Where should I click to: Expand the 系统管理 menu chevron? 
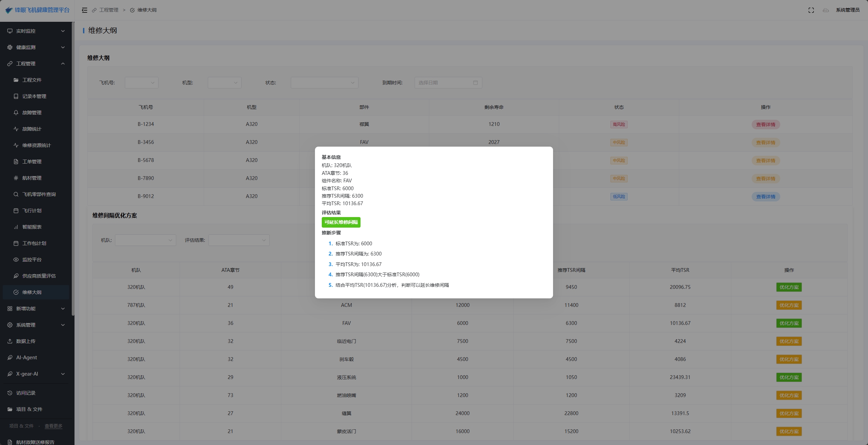[63, 325]
